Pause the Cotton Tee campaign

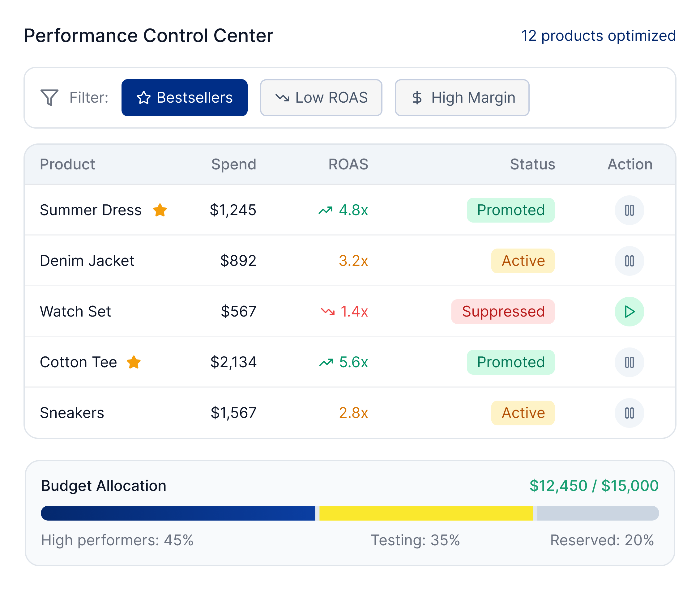[x=629, y=362]
